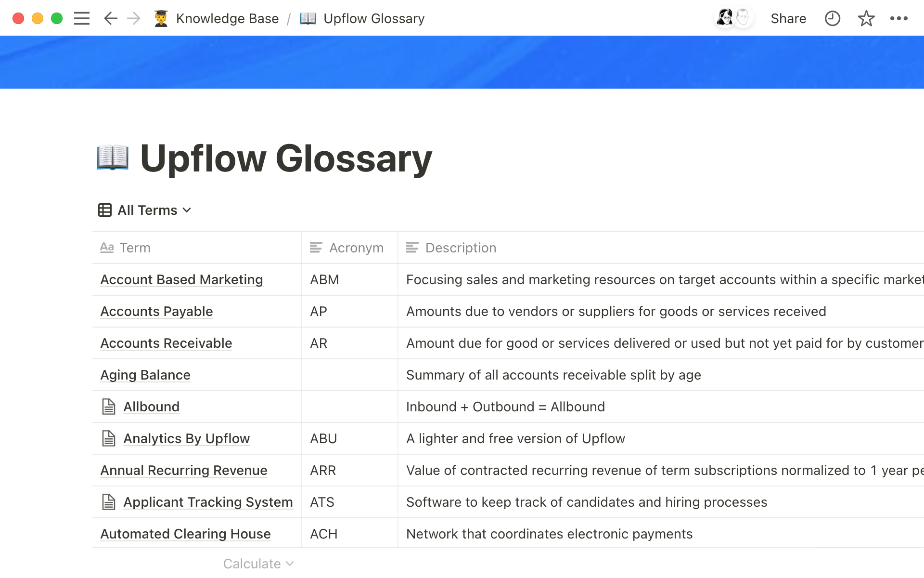Open the page updates clock icon
The image size is (924, 578).
pos(833,18)
